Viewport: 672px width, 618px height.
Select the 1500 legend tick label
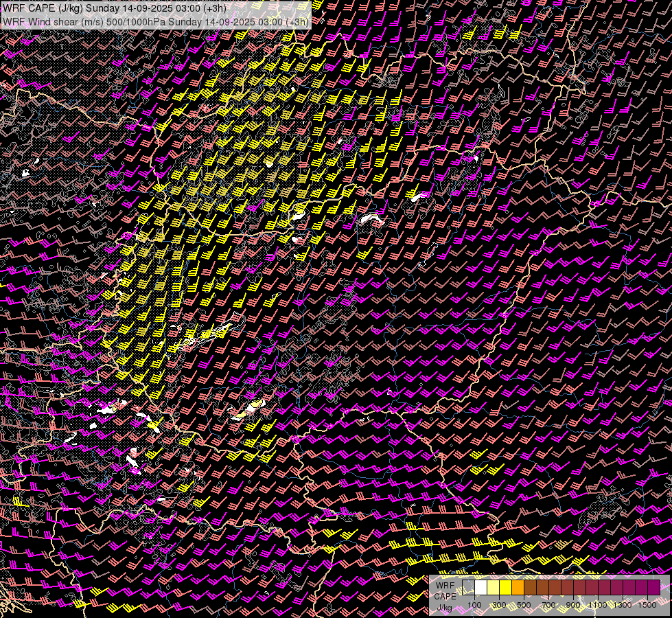click(647, 605)
